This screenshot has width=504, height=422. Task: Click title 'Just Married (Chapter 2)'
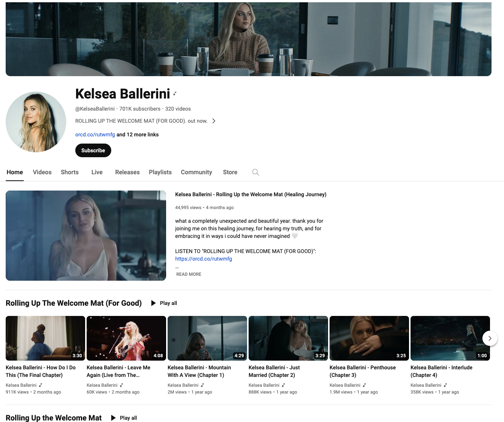point(274,371)
